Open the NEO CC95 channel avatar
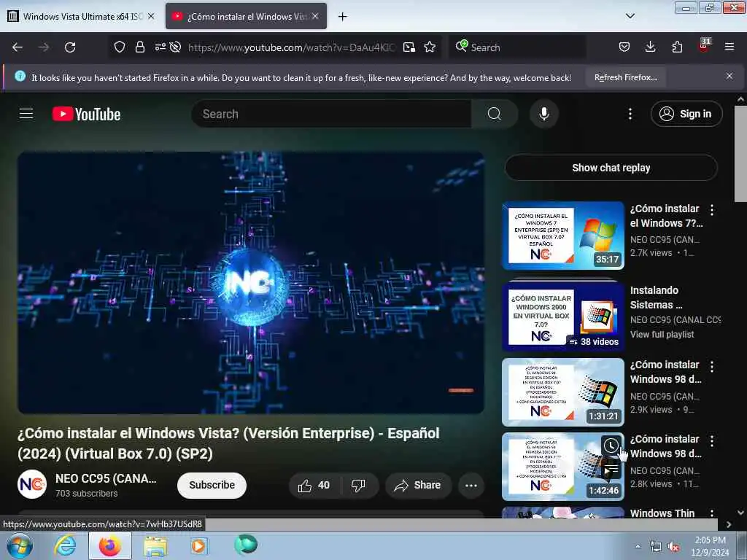The height and width of the screenshot is (560, 747). [x=32, y=484]
